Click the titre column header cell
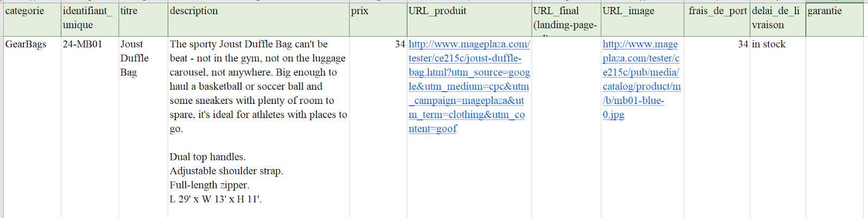Image resolution: width=868 pixels, height=218 pixels. [143, 20]
